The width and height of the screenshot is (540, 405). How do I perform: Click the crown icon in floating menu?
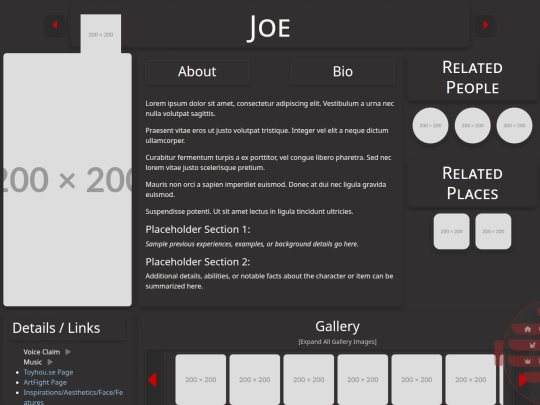(528, 361)
